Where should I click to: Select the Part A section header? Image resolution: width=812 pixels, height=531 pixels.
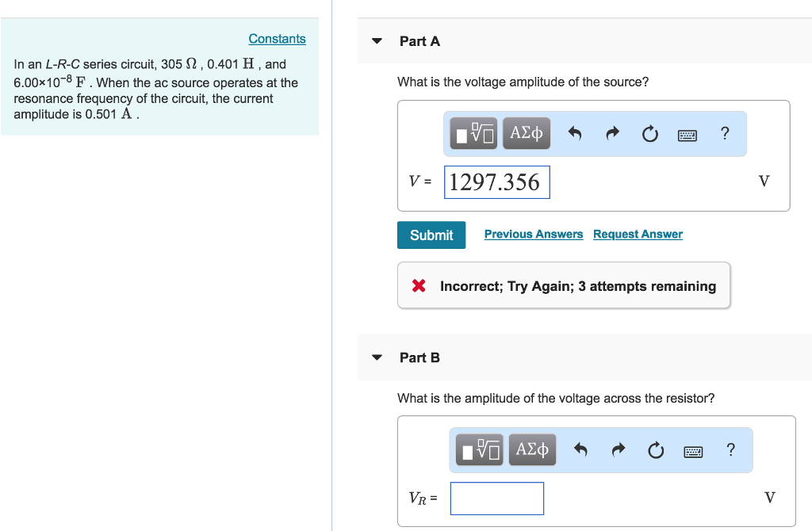[419, 40]
